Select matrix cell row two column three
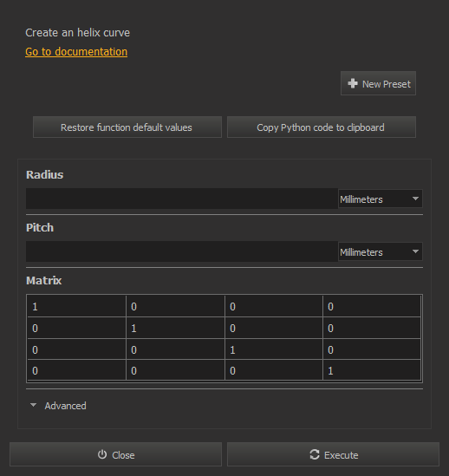The width and height of the screenshot is (449, 476). (x=274, y=328)
